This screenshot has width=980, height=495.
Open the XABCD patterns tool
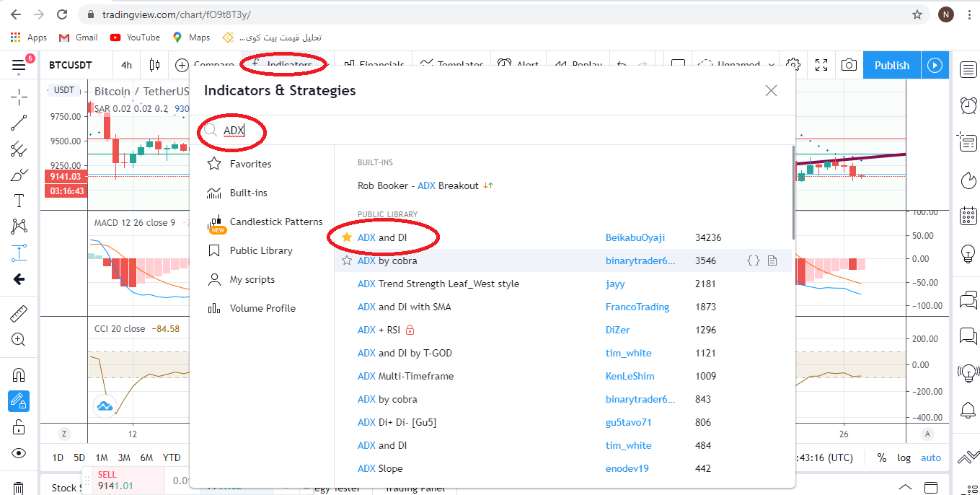tap(19, 227)
